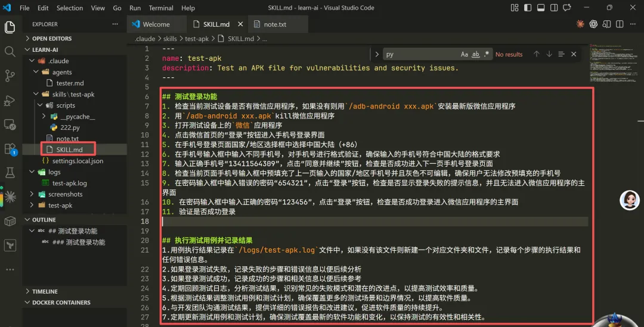Open the Run and Debug view
Screen dimensions: 644x327
[x=10, y=101]
